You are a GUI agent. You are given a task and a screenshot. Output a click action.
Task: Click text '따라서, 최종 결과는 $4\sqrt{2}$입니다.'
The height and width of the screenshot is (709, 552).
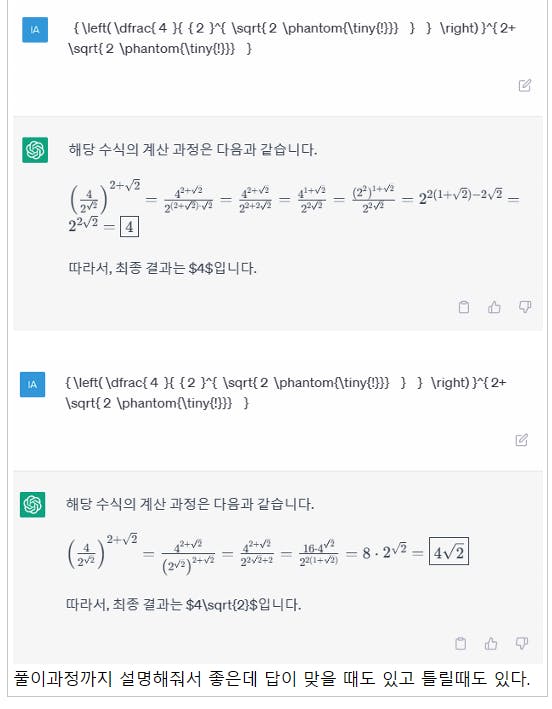[x=183, y=604]
